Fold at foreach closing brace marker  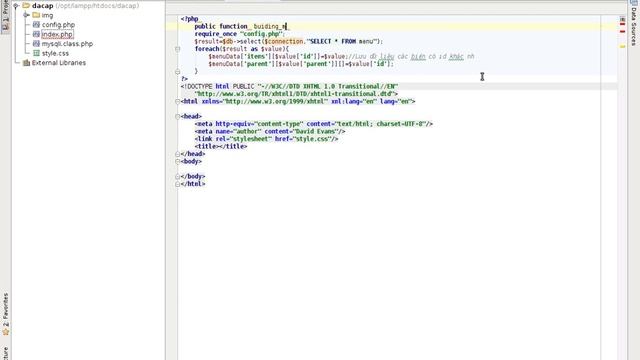(x=178, y=71)
